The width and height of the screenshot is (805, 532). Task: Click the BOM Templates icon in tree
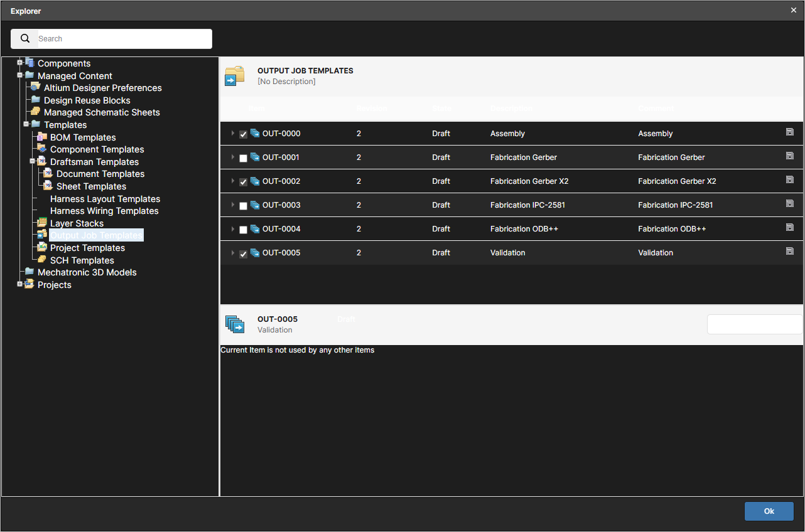tap(42, 137)
